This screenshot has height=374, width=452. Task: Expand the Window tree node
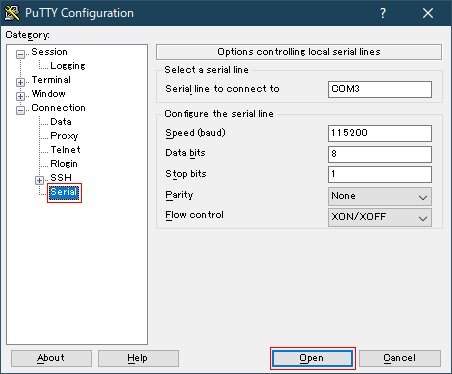[20, 96]
